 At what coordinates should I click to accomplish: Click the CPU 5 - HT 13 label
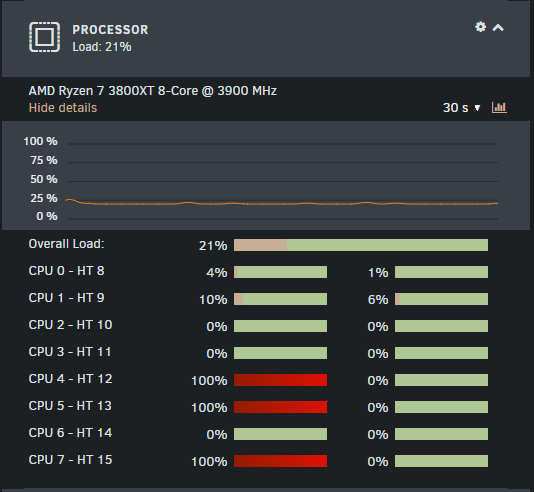(70, 406)
